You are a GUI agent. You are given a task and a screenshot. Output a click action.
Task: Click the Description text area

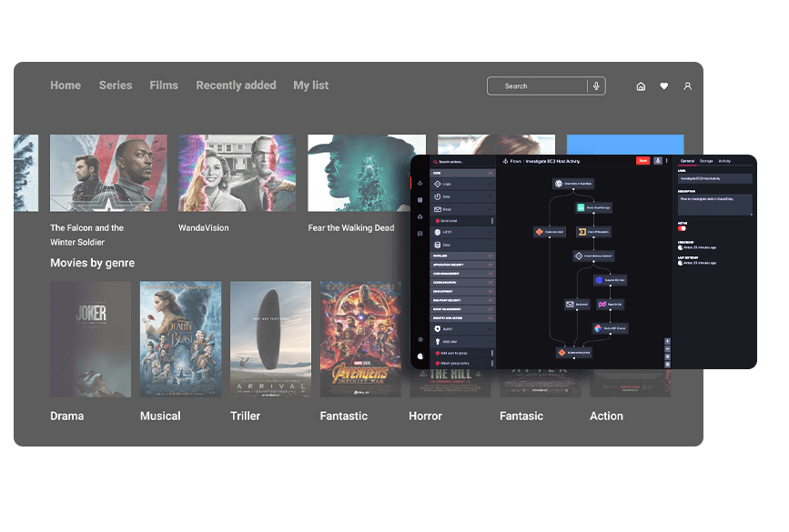click(715, 205)
